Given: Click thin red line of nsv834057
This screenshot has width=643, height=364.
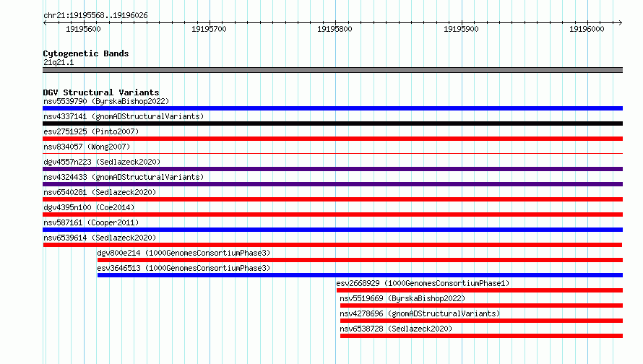Looking at the screenshot, I should point(332,154).
